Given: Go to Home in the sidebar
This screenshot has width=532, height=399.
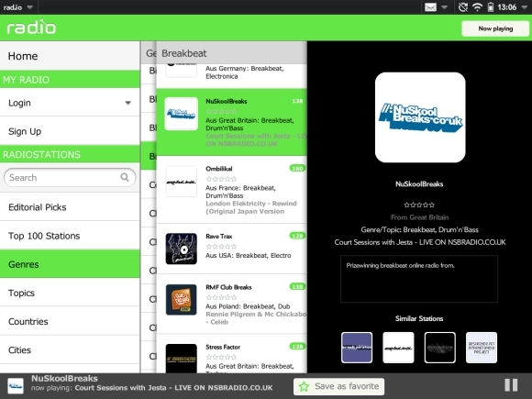Looking at the screenshot, I should point(70,56).
